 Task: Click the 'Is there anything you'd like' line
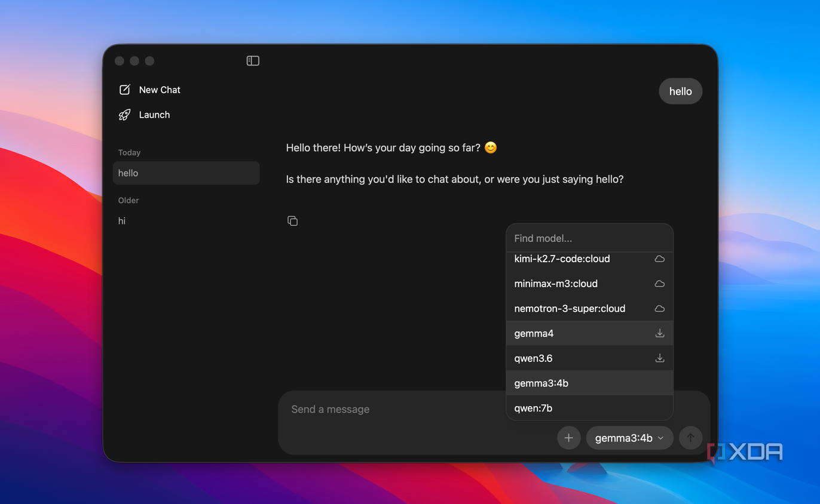[455, 179]
